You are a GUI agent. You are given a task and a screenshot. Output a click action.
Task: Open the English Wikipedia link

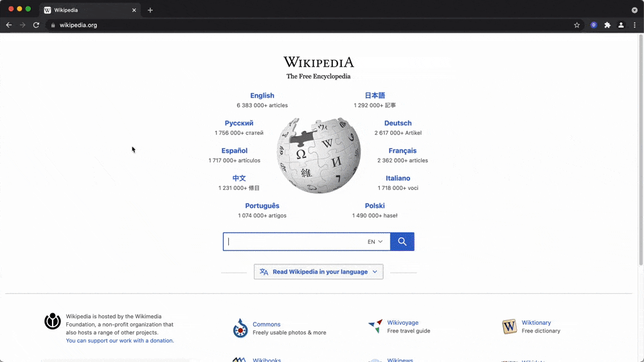262,96
